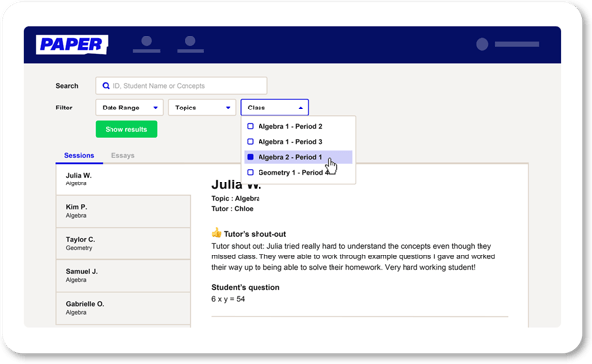This screenshot has width=592, height=364.
Task: Open the Date Range filter dropdown
Action: 129,108
